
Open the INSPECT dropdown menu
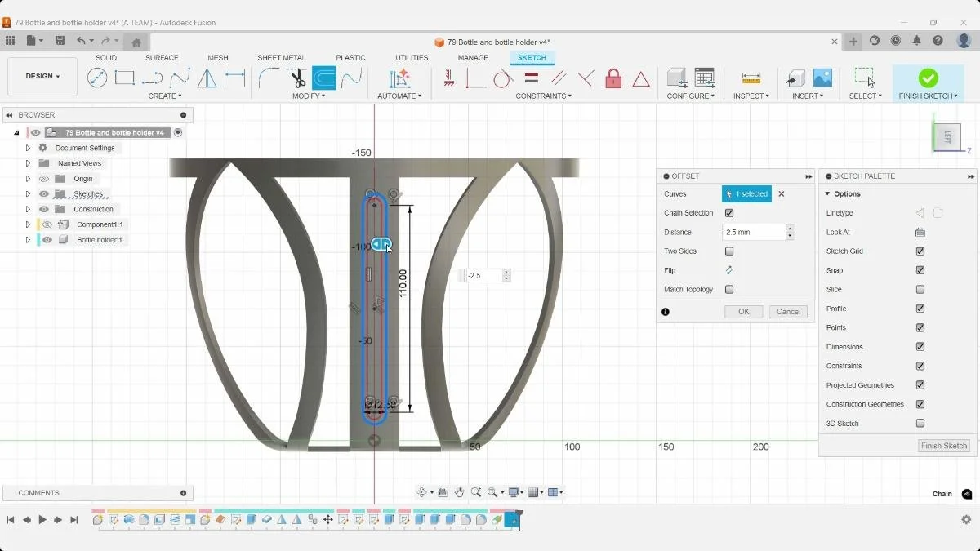(x=751, y=96)
